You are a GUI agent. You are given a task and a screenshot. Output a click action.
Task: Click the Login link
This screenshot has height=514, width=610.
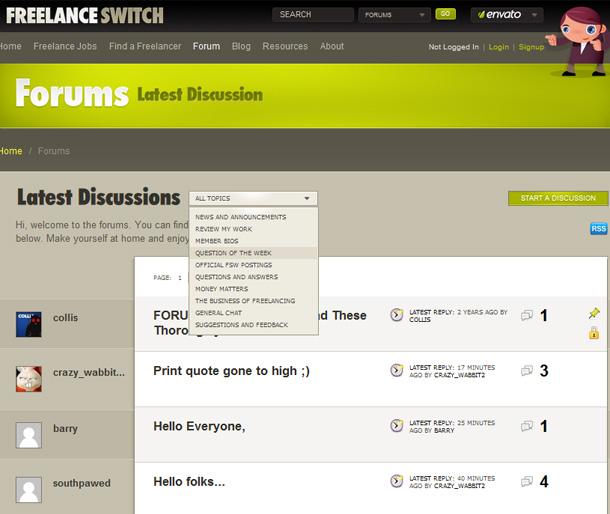(499, 47)
